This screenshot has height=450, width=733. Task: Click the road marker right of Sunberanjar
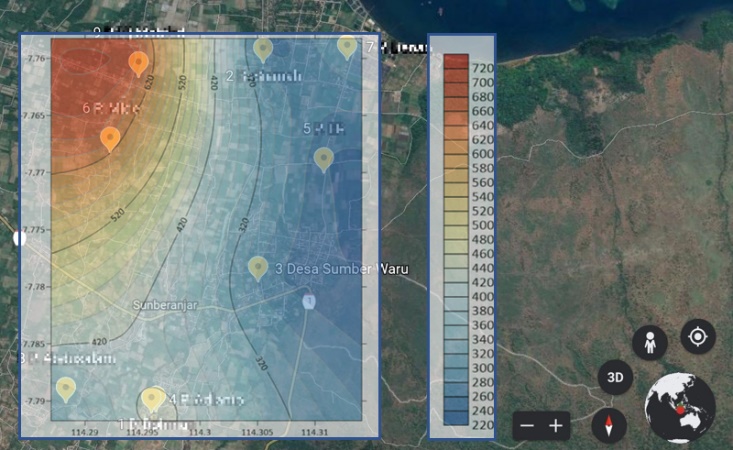[x=309, y=301]
